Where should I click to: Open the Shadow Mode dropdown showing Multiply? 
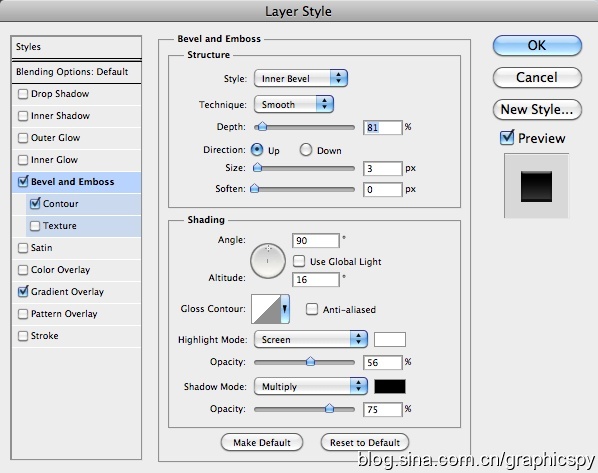[x=311, y=386]
